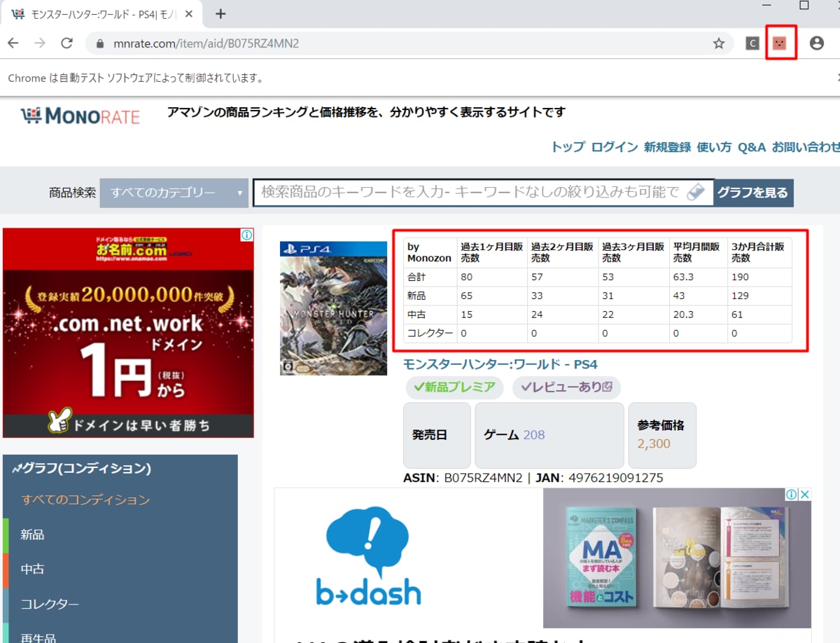The width and height of the screenshot is (840, 643).
Task: Click the お名前.com ad info icon
Action: click(247, 235)
